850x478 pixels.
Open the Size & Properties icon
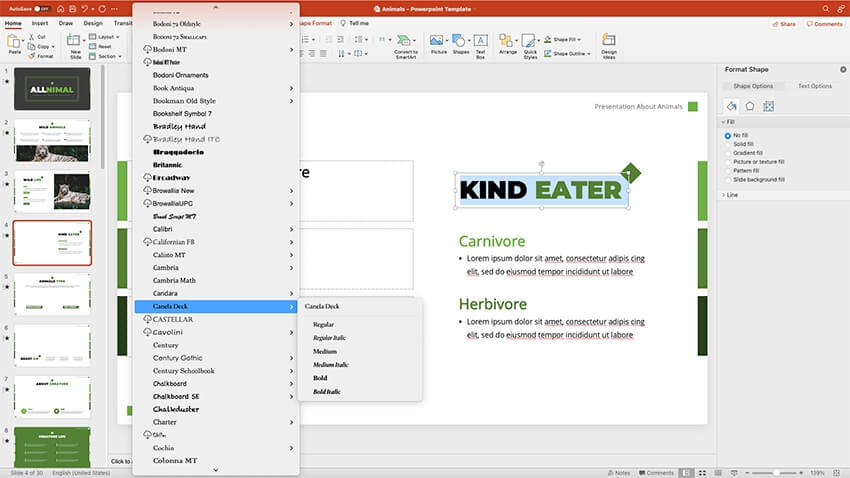pos(768,106)
